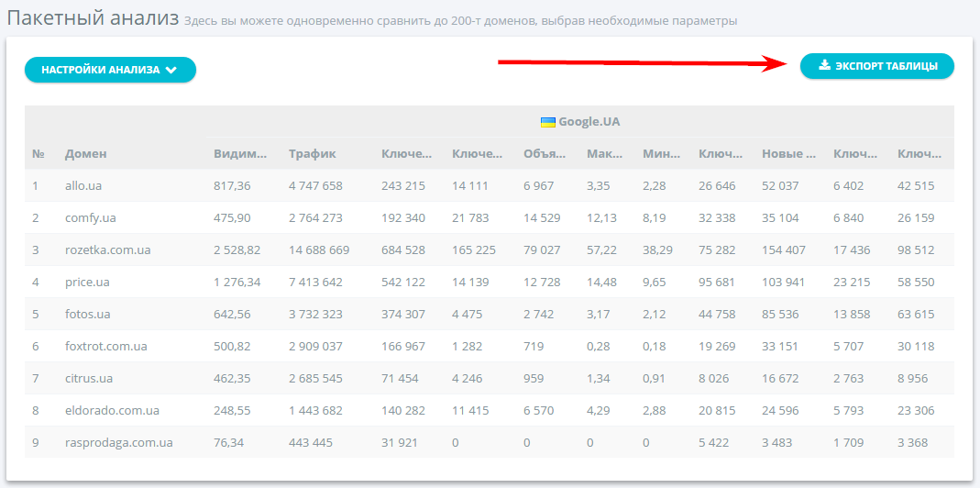Select the citrus.ua domain
Image resolution: width=980 pixels, height=488 pixels.
[88, 379]
